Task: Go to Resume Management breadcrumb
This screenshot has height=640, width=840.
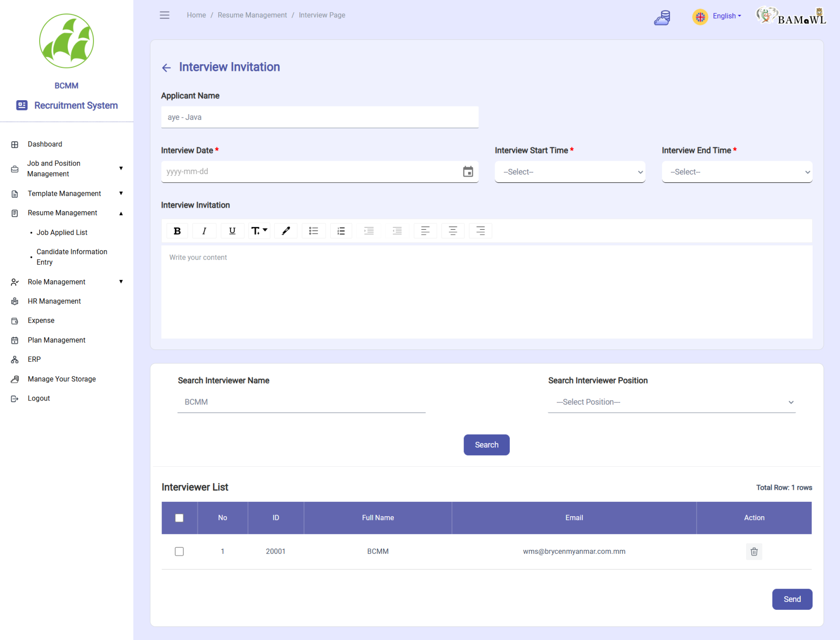Action: point(252,15)
